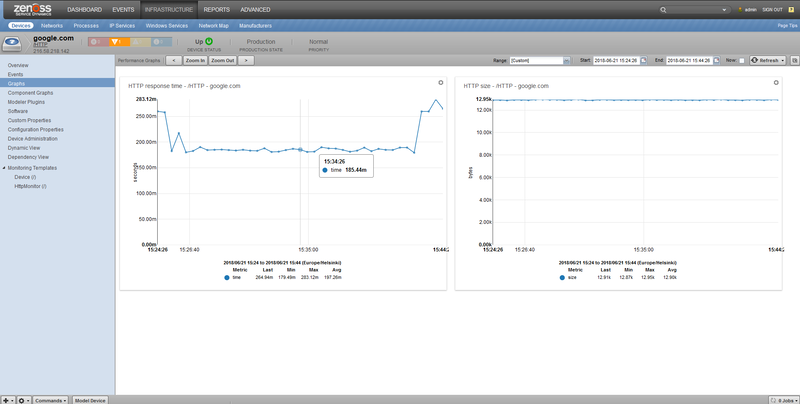
Task: Open the End date calendar picker
Action: (x=716, y=60)
